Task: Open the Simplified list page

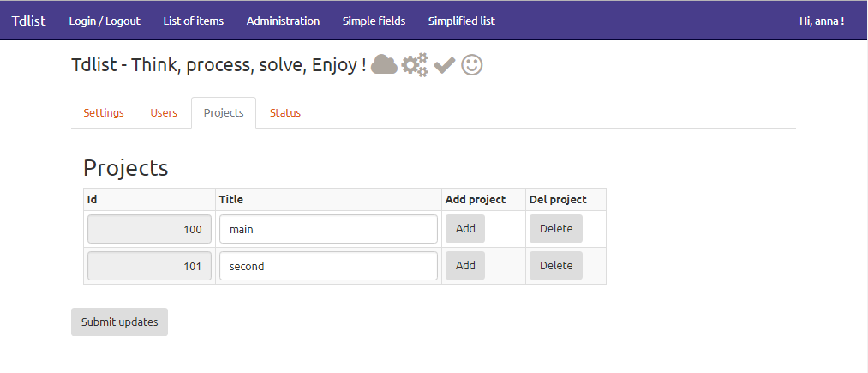Action: pos(462,21)
